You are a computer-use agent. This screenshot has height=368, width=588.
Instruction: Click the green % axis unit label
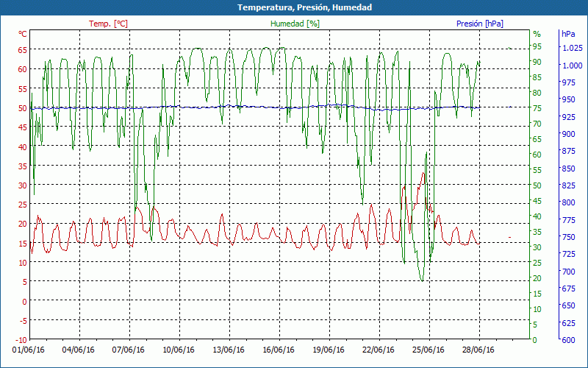tap(537, 34)
